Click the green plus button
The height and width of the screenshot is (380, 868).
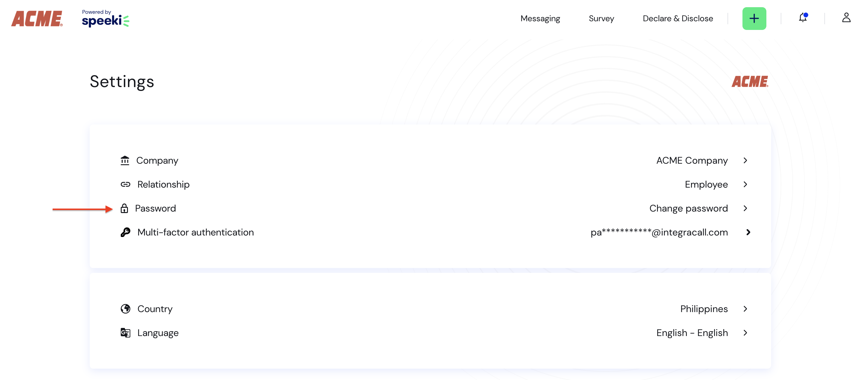(x=754, y=19)
